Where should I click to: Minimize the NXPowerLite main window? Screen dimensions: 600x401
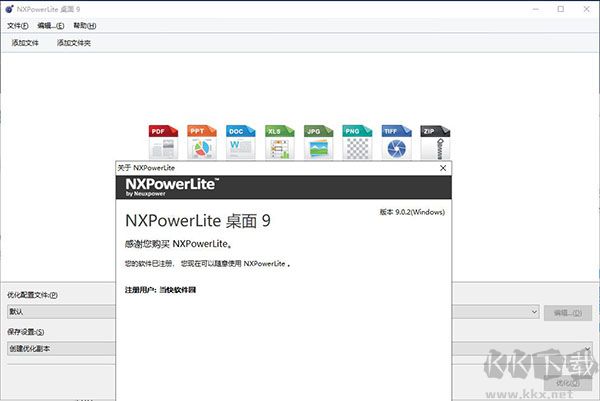[536, 9]
